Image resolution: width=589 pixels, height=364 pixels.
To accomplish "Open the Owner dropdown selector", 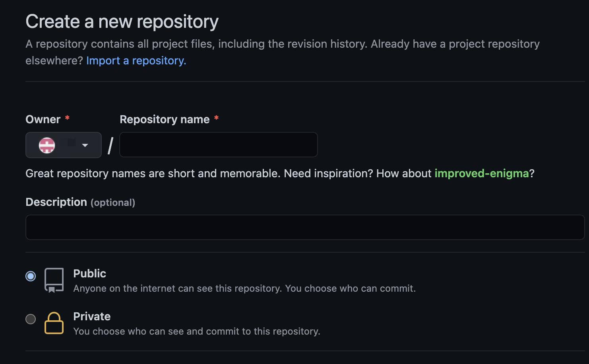I will click(64, 145).
